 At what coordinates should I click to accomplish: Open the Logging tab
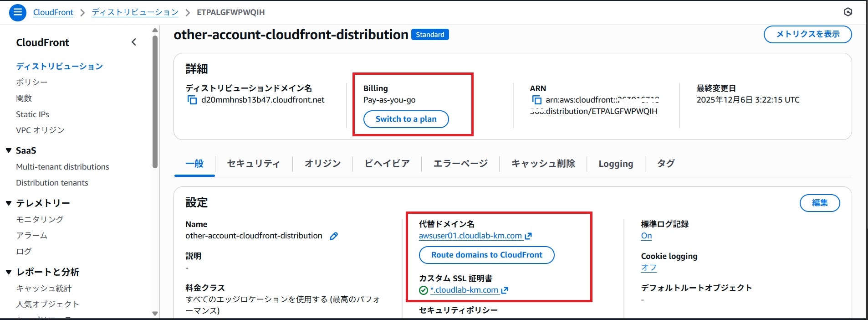(x=616, y=164)
